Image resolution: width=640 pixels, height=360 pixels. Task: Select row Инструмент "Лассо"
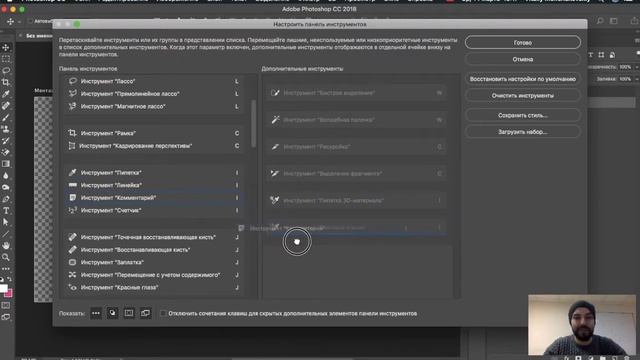pyautogui.click(x=154, y=81)
